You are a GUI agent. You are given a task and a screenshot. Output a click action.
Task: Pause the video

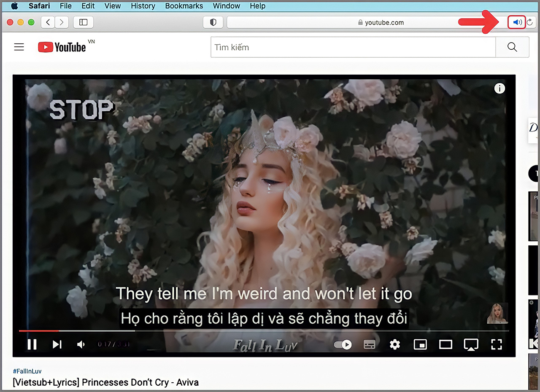32,344
